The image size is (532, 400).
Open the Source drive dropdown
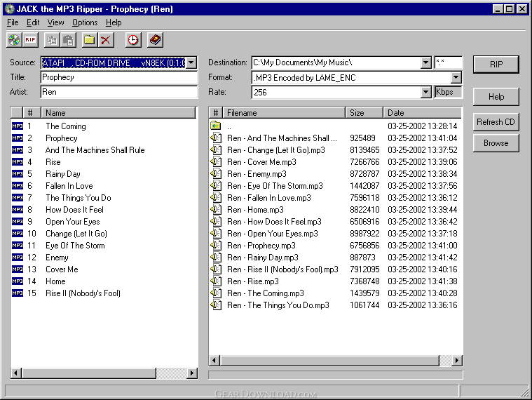191,63
